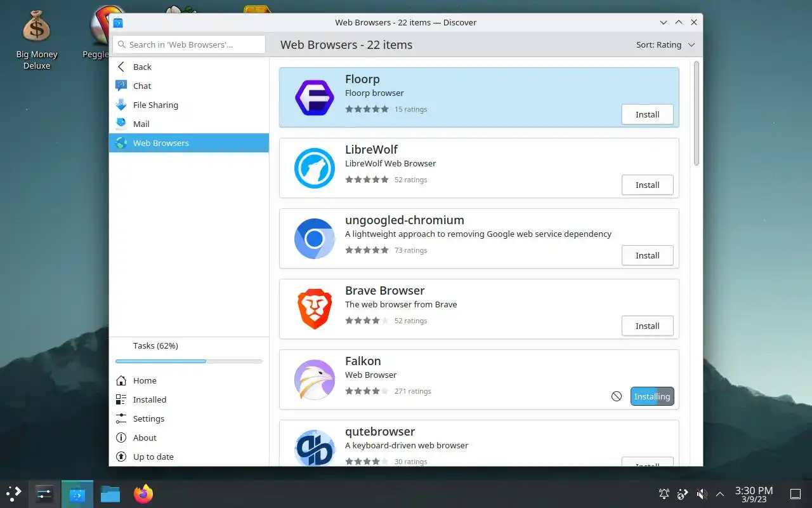Click the About info icon
The width and height of the screenshot is (812, 508).
pos(121,438)
